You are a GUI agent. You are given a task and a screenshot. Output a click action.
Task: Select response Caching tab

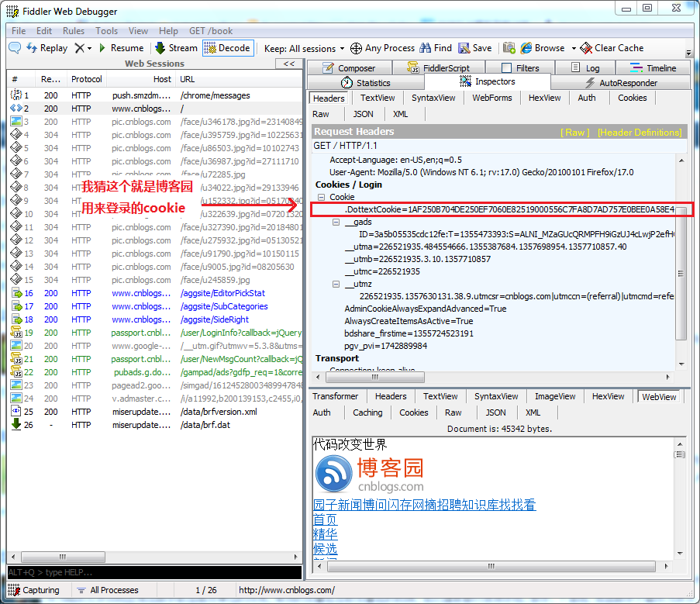(367, 412)
